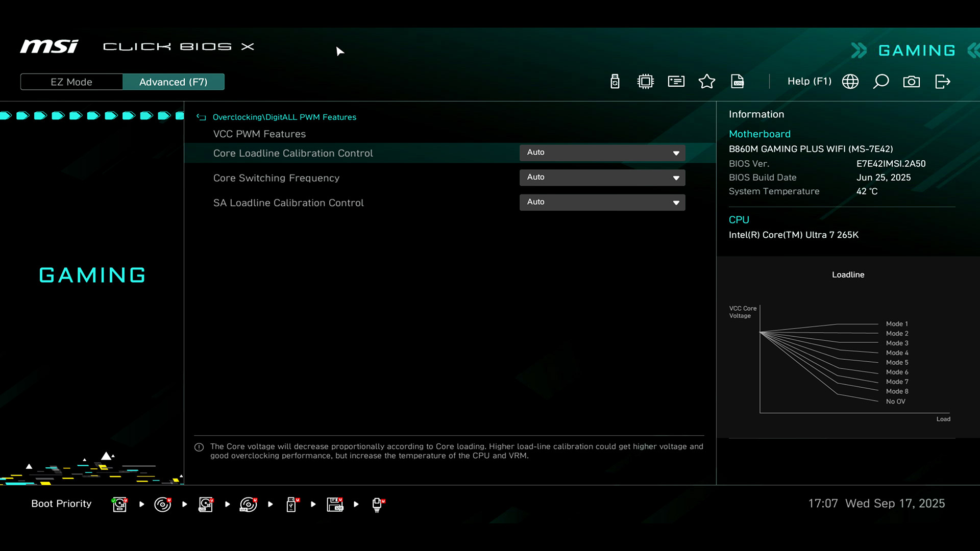The height and width of the screenshot is (551, 980).
Task: Open the M-Flash USB update icon
Action: coord(615,82)
